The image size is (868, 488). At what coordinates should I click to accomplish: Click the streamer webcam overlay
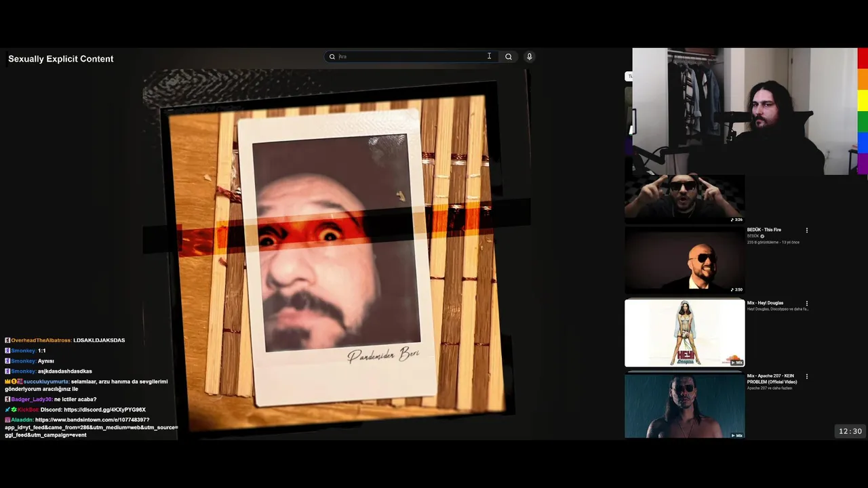(x=745, y=111)
